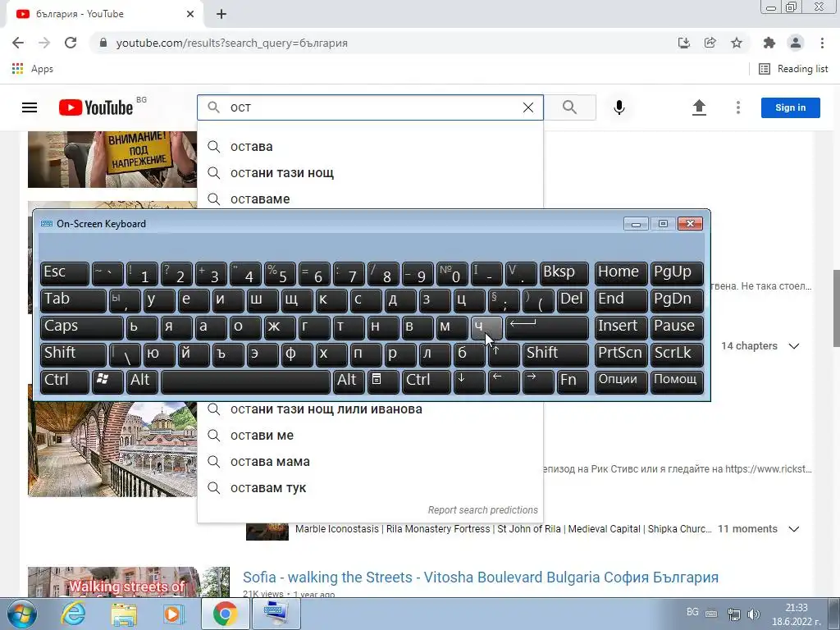Click the network icon in the system tray
The image size is (840, 630).
(734, 614)
